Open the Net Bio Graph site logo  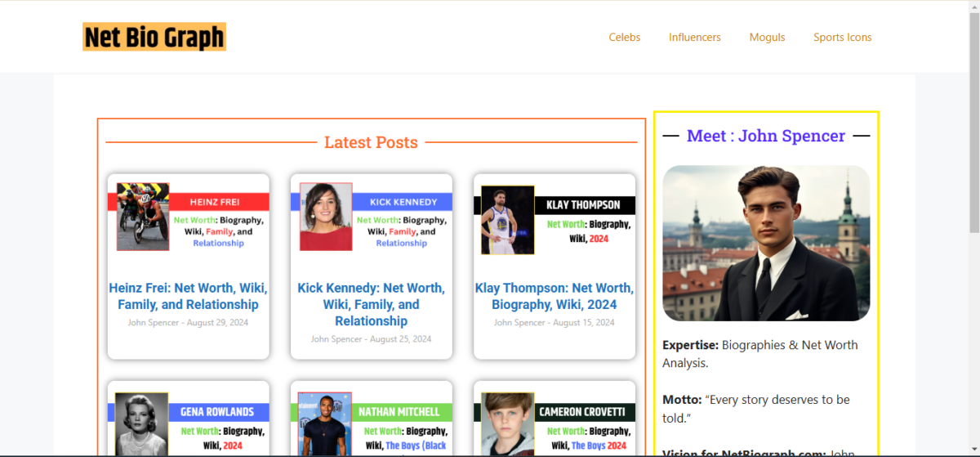154,37
